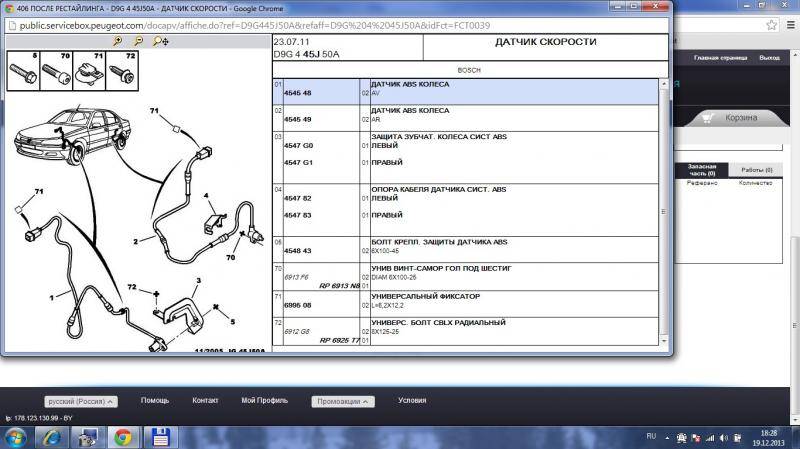Click the Chrome icon in the taskbar
800x449 pixels.
tap(123, 437)
